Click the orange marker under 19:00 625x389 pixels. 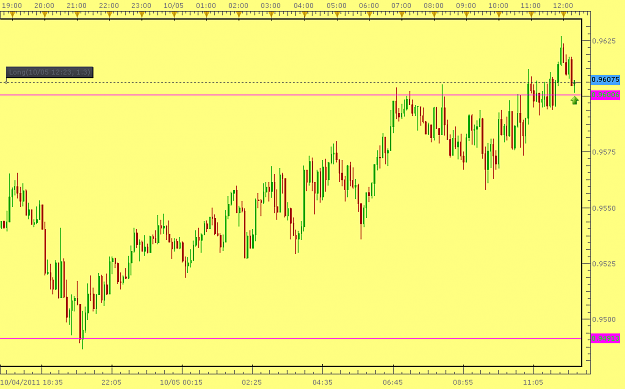click(x=12, y=15)
